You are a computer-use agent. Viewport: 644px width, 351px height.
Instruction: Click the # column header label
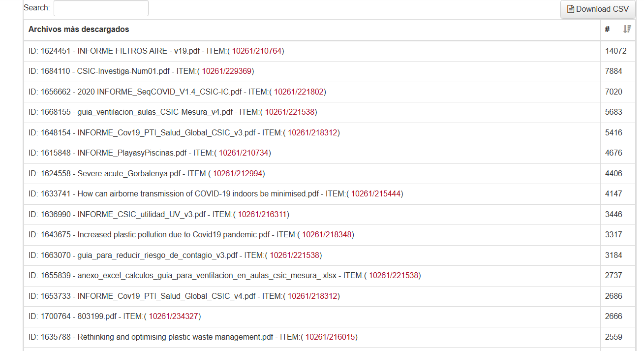click(608, 30)
